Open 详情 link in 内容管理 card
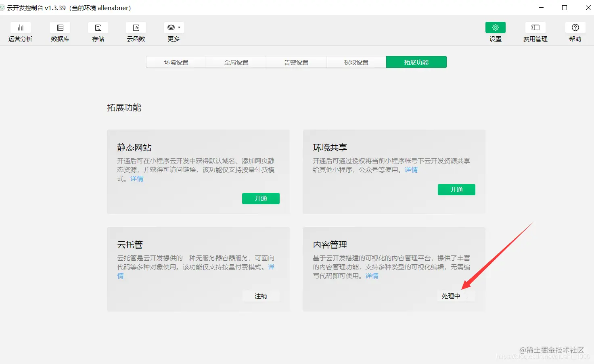Screen dimensions: 594x364 tap(372, 276)
